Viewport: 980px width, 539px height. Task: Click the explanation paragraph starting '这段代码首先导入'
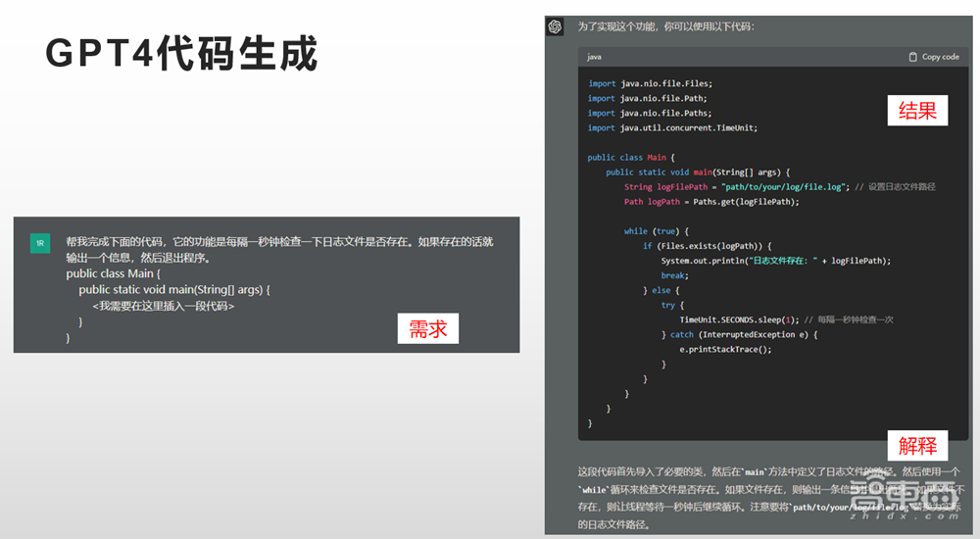(770, 498)
